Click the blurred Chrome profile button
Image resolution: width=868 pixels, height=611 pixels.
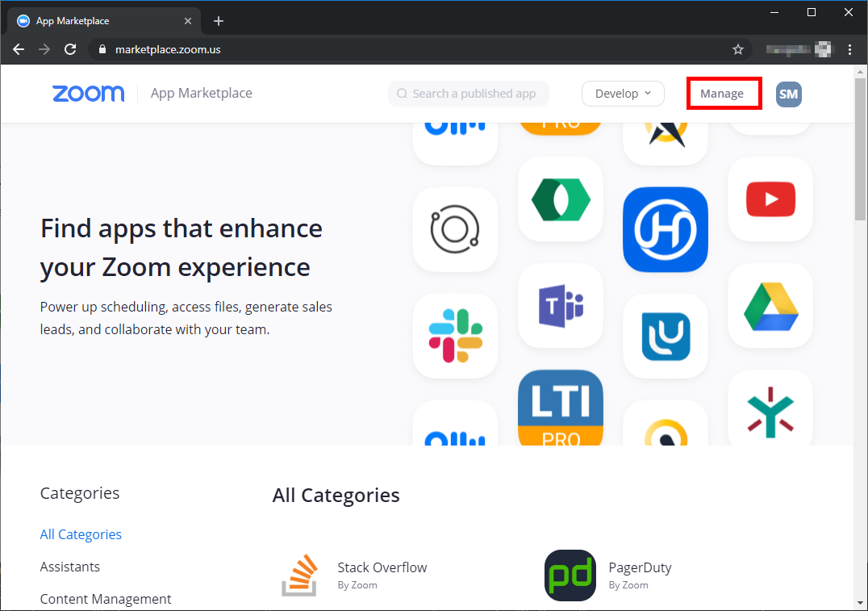799,49
